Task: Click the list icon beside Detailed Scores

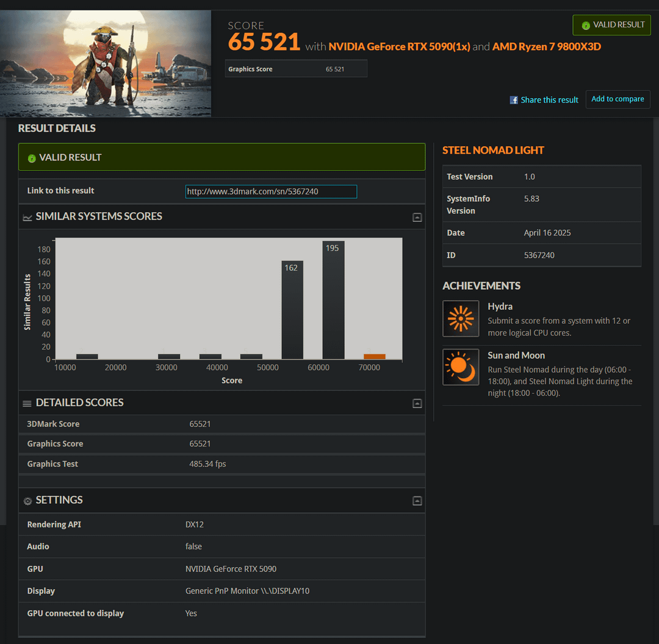Action: click(x=27, y=403)
